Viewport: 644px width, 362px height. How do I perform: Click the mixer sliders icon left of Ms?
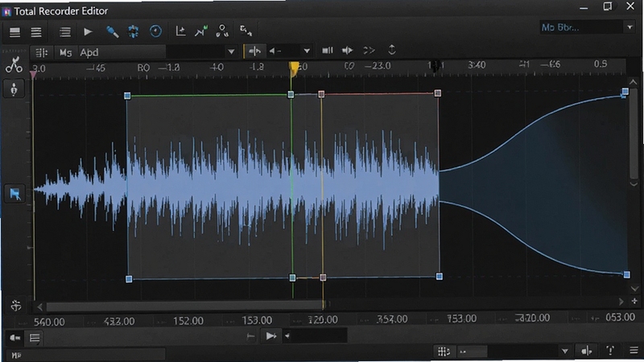[x=42, y=52]
